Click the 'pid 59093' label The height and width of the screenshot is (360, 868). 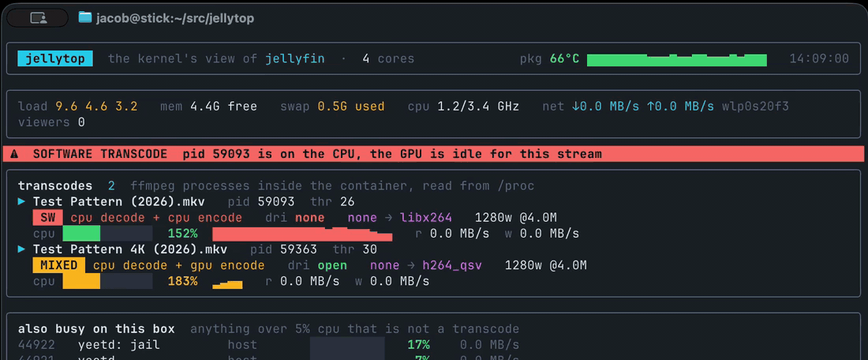coord(261,201)
